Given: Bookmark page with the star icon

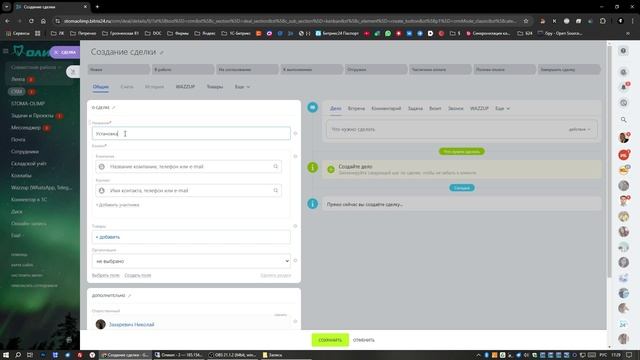Looking at the screenshot, I should point(526,21).
